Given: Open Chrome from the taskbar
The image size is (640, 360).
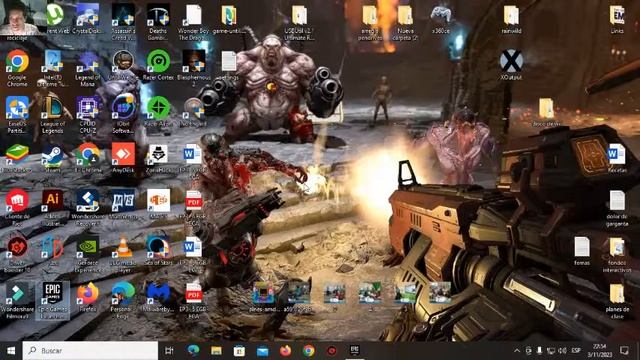Looking at the screenshot, I should tap(309, 351).
